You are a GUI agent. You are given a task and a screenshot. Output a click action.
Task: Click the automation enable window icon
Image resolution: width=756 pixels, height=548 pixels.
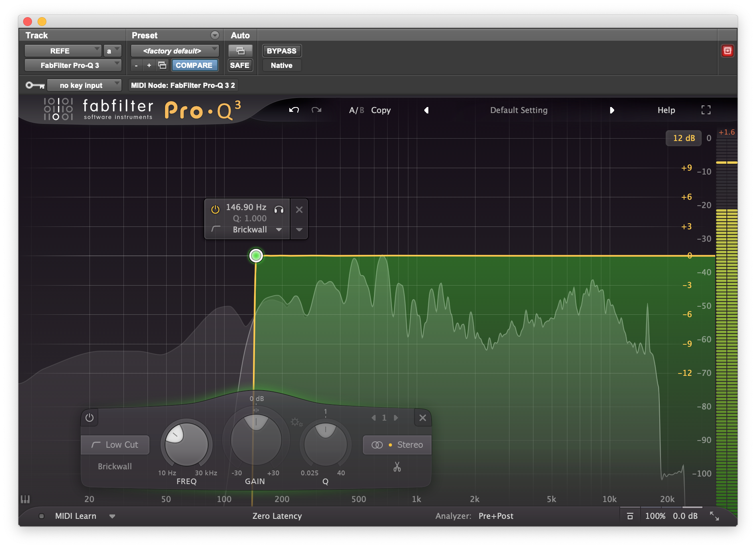click(240, 51)
